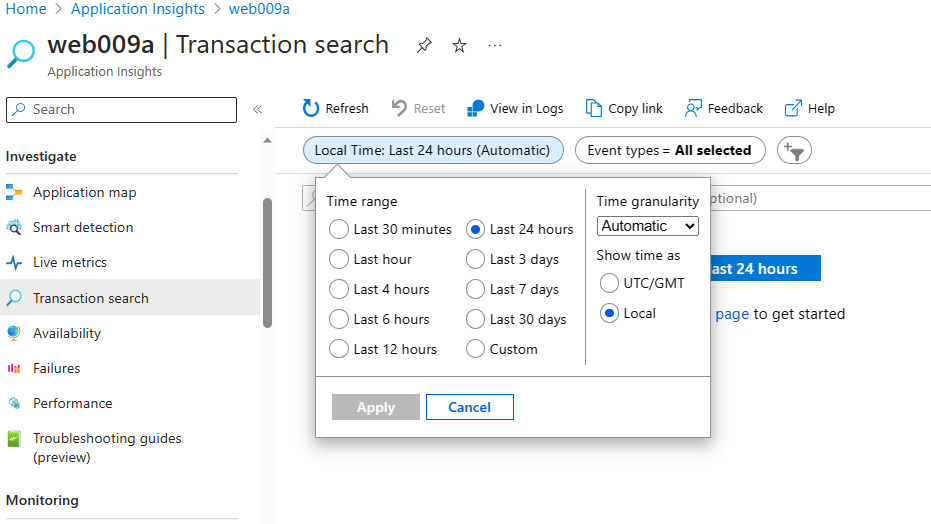Click the sidebar search magnifier icon

[x=20, y=109]
